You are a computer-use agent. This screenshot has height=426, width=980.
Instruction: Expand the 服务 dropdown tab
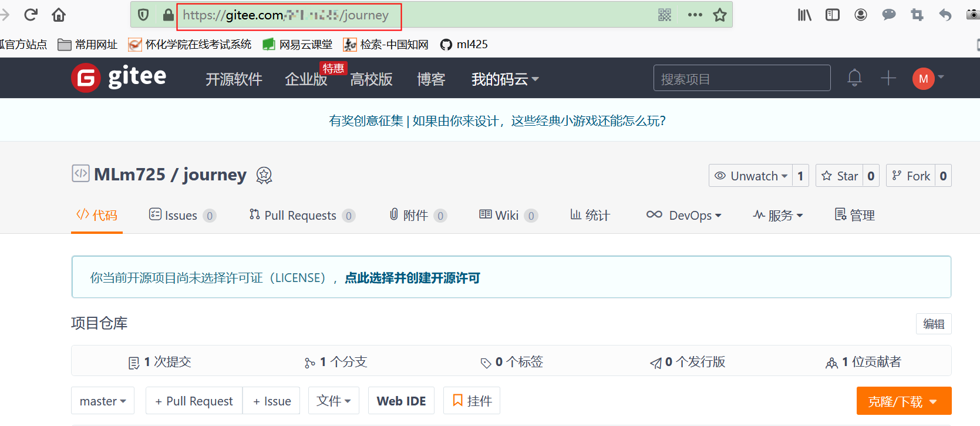point(778,216)
